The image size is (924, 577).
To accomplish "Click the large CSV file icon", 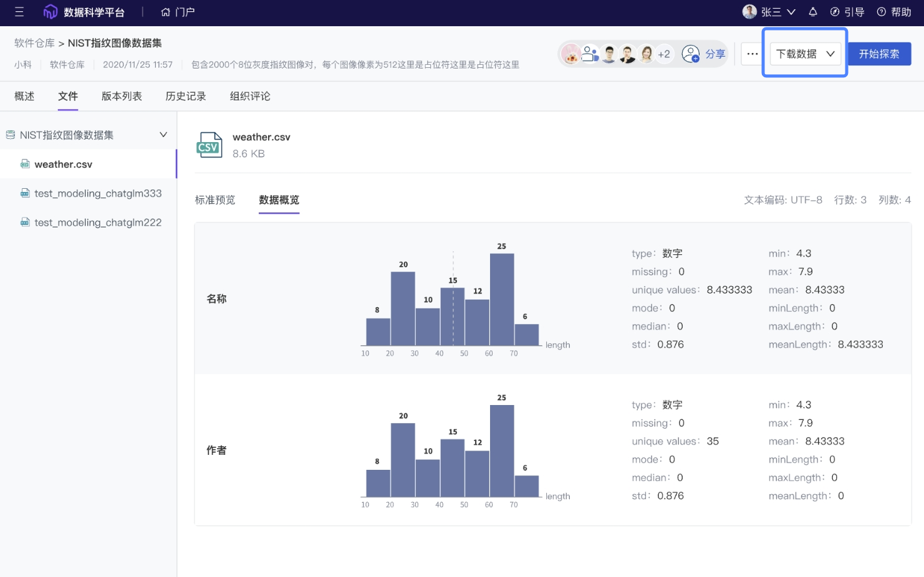I will click(x=209, y=145).
